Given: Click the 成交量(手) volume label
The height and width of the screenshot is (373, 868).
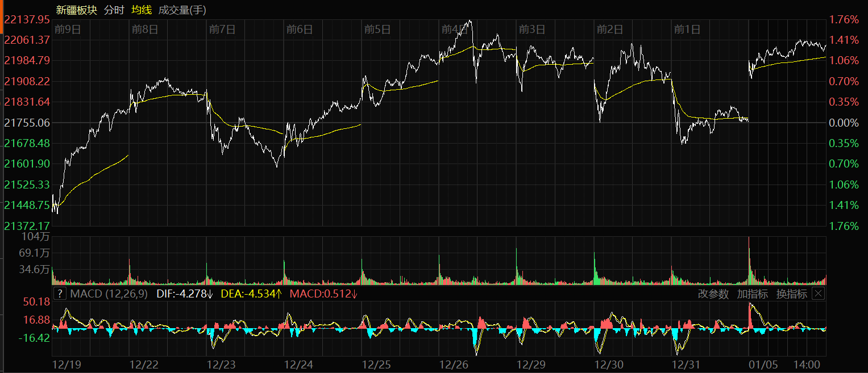Looking at the screenshot, I should [x=182, y=10].
